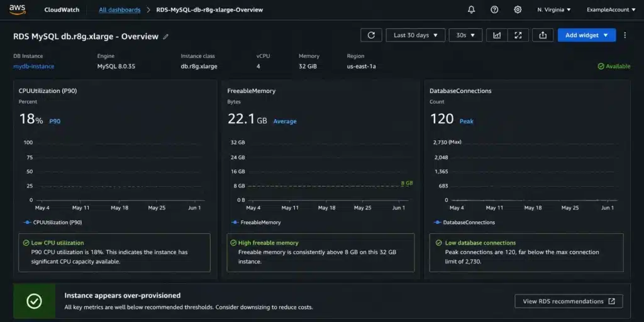Click the db.r8g.xlarge instance class value

[x=199, y=66]
